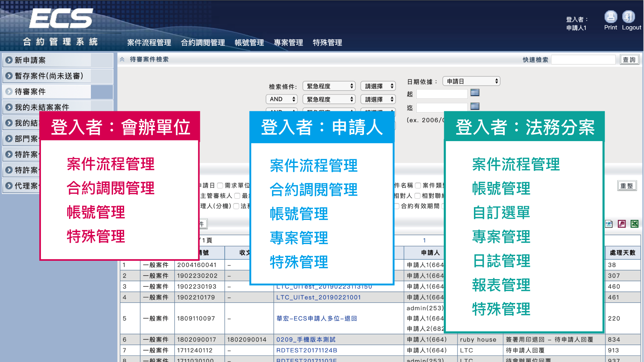Open 合約調閱管理 menu in top navigation

tap(203, 43)
